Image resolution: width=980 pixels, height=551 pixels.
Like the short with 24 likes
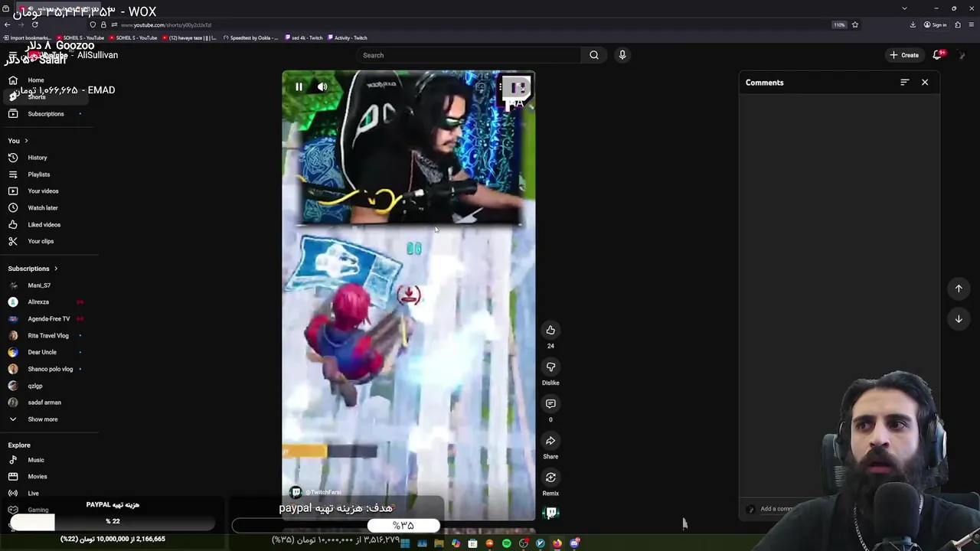[x=550, y=330]
